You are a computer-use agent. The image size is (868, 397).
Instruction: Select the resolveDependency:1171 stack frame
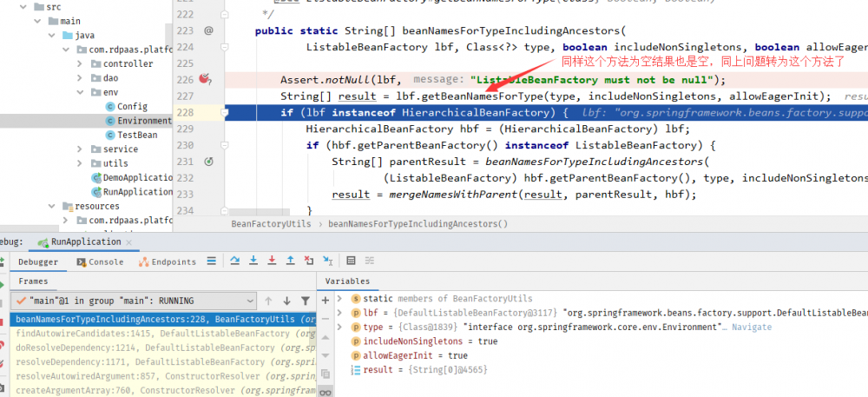click(x=163, y=362)
